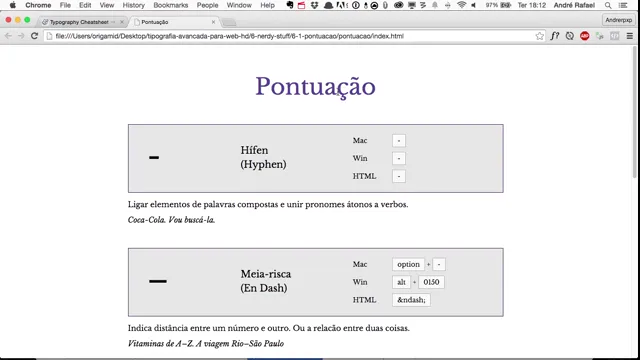
Task: Open a new tab
Action: click(x=229, y=22)
